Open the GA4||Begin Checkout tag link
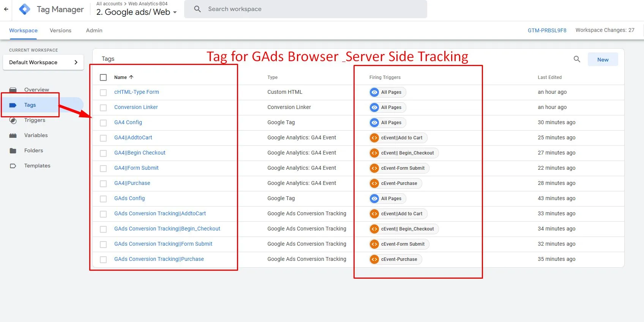Image resolution: width=644 pixels, height=322 pixels. (x=140, y=153)
